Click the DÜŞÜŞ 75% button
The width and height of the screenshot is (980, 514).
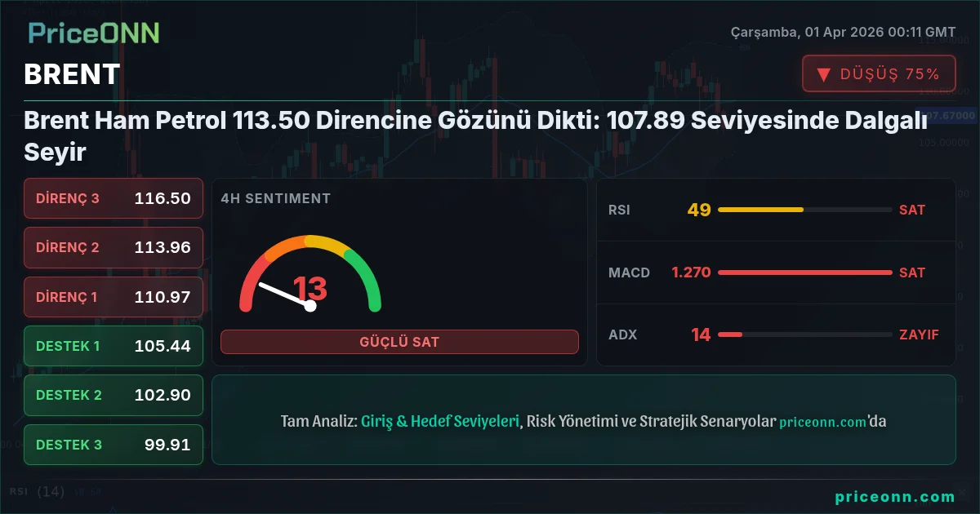click(x=879, y=73)
